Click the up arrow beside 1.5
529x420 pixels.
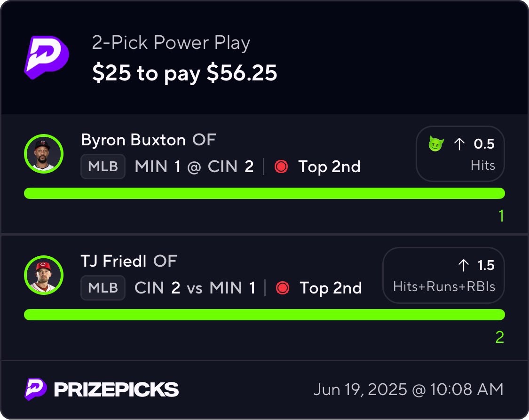(x=464, y=266)
